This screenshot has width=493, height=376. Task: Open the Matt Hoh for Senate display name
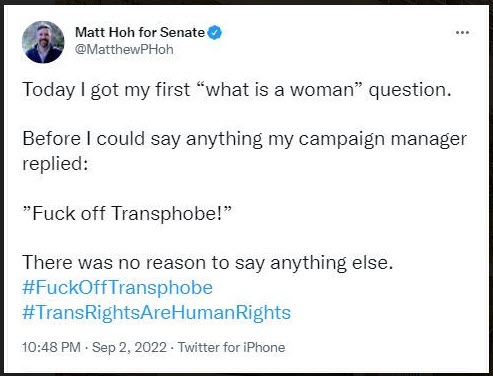click(x=140, y=32)
